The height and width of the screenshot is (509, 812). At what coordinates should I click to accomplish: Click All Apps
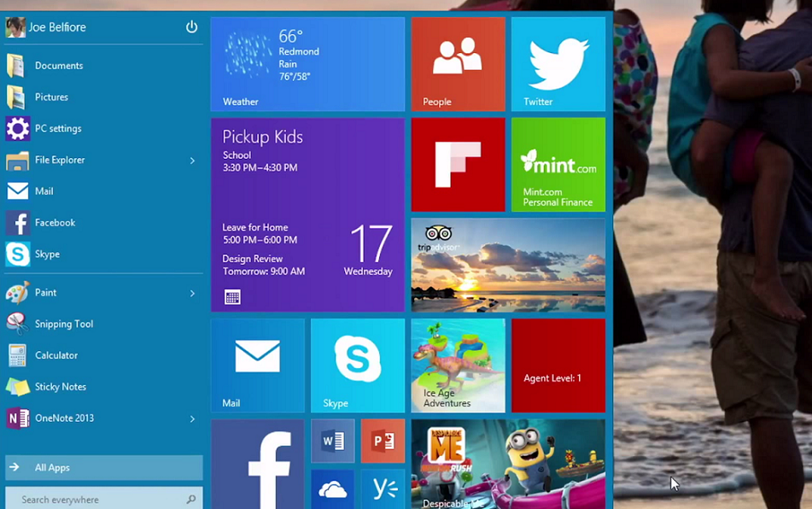coord(51,467)
